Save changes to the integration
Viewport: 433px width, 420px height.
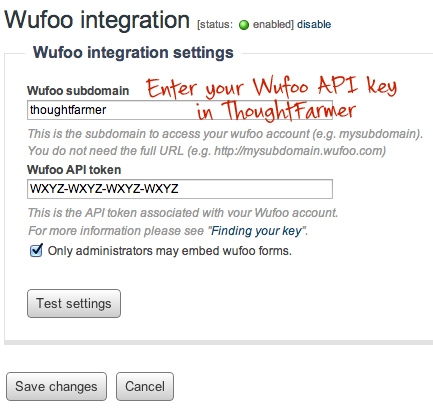coord(56,386)
